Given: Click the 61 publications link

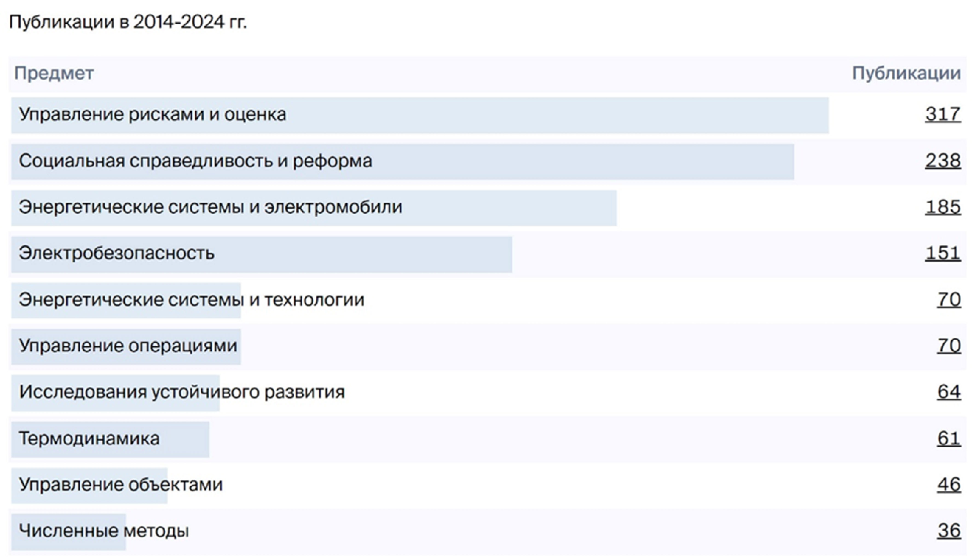Looking at the screenshot, I should 949,438.
